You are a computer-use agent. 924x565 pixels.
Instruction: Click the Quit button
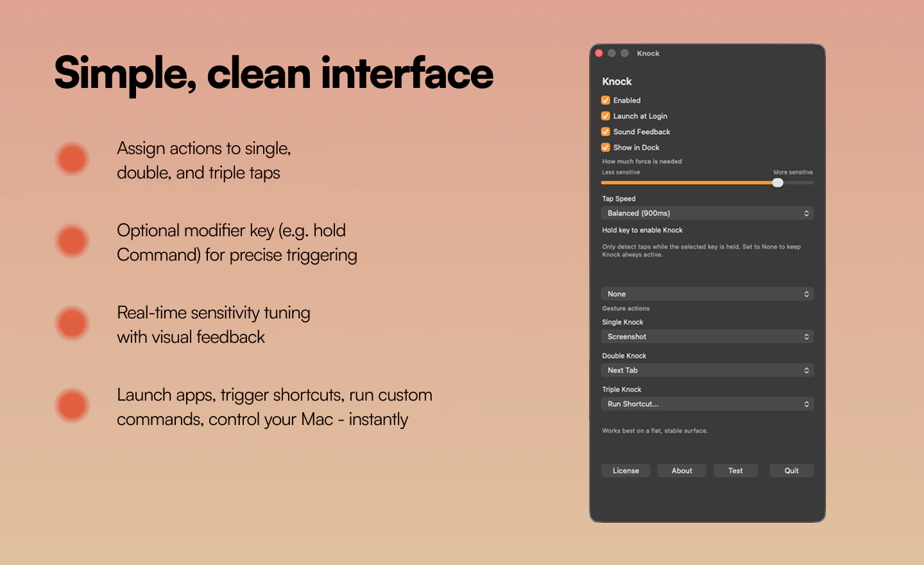(x=791, y=471)
